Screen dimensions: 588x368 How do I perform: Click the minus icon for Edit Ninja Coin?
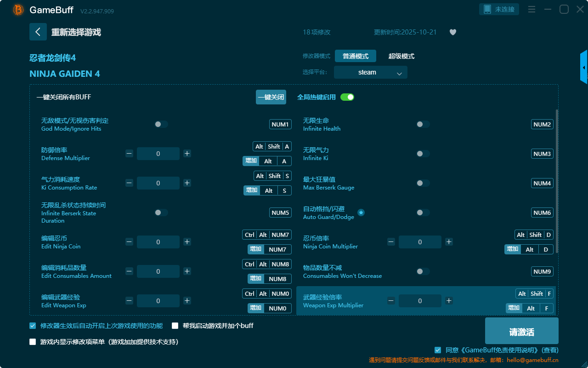point(129,242)
